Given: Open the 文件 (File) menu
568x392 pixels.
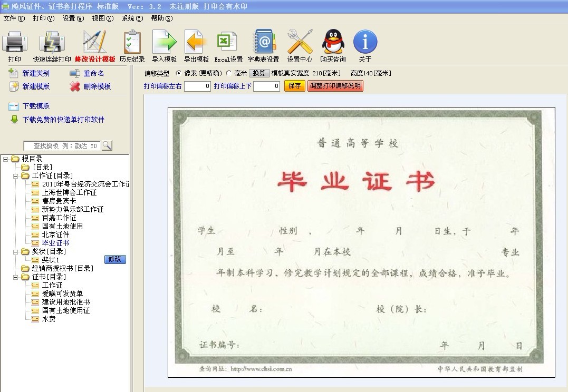Looking at the screenshot, I should coord(14,18).
